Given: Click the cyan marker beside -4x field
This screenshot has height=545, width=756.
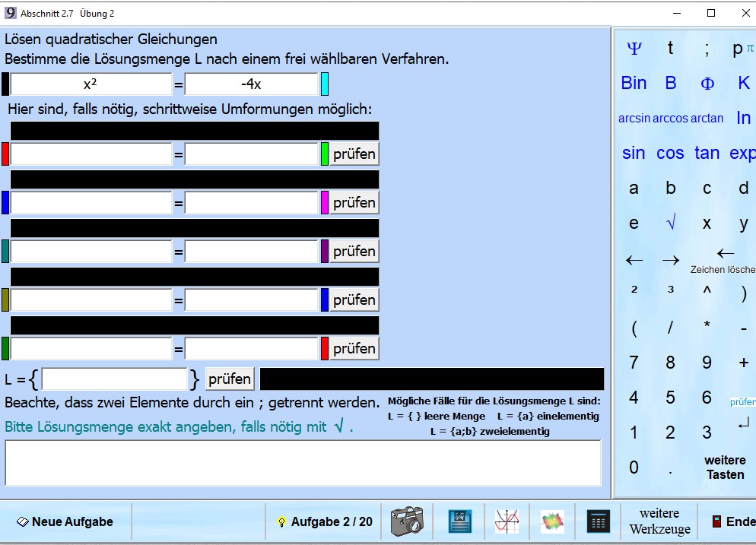Looking at the screenshot, I should (325, 84).
